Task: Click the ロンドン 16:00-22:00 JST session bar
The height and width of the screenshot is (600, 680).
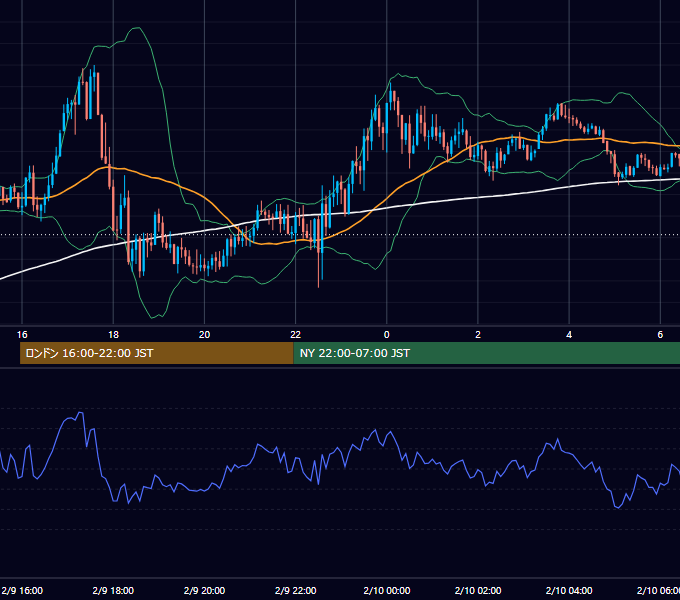Action: coord(157,353)
